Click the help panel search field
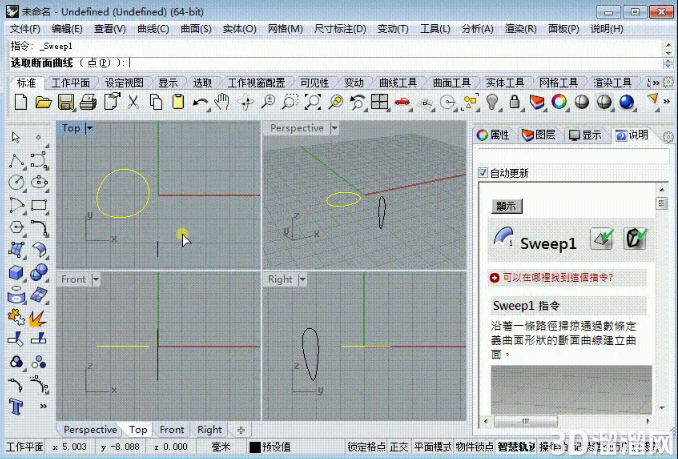The image size is (678, 459). pyautogui.click(x=573, y=155)
